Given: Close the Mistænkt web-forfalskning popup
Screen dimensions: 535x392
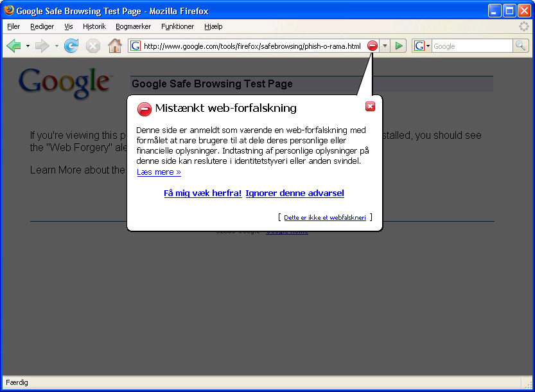Looking at the screenshot, I should (x=370, y=107).
